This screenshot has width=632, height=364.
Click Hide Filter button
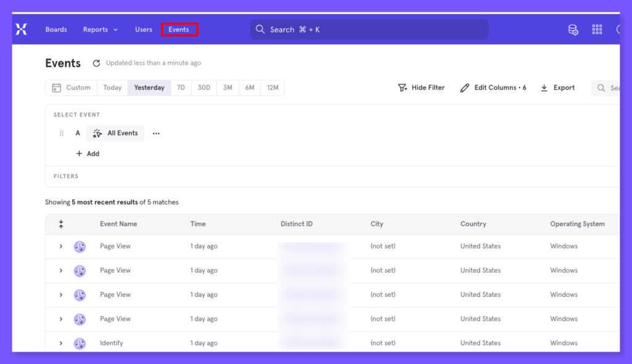tap(422, 88)
